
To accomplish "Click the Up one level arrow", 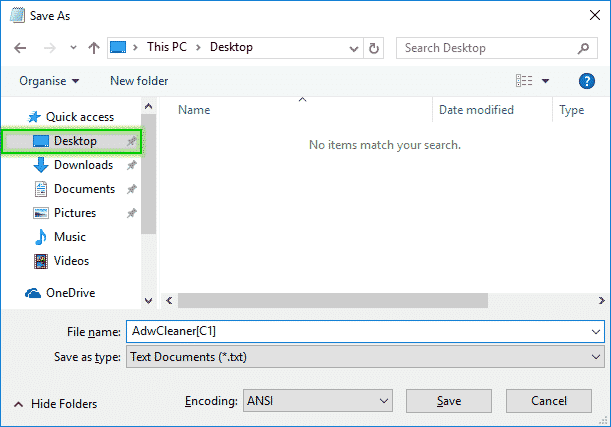I will pyautogui.click(x=93, y=48).
